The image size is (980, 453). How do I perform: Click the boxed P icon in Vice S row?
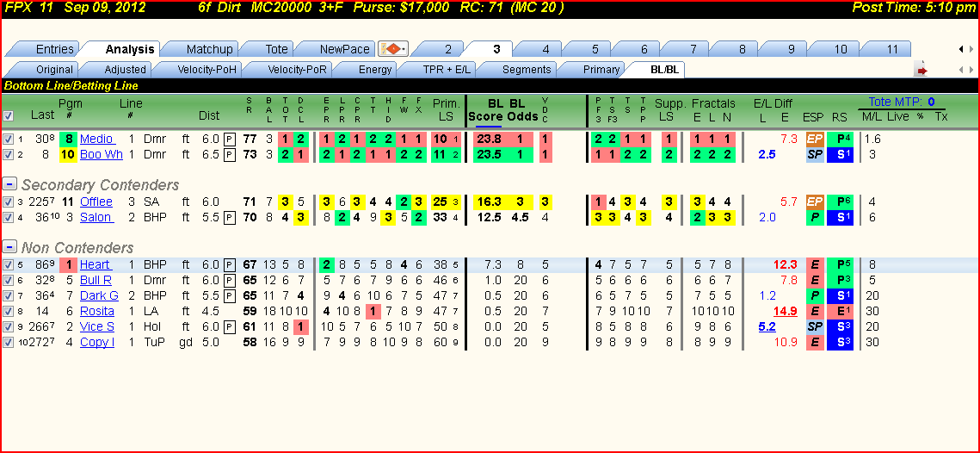point(230,326)
